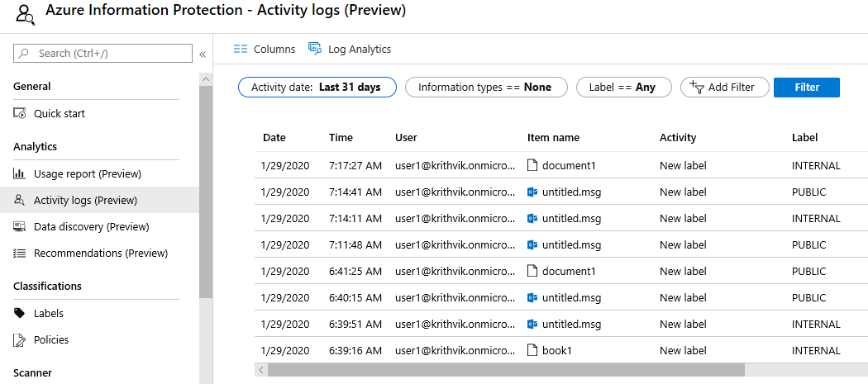
Task: Click the Activity logs person-search icon
Action: pos(19,201)
